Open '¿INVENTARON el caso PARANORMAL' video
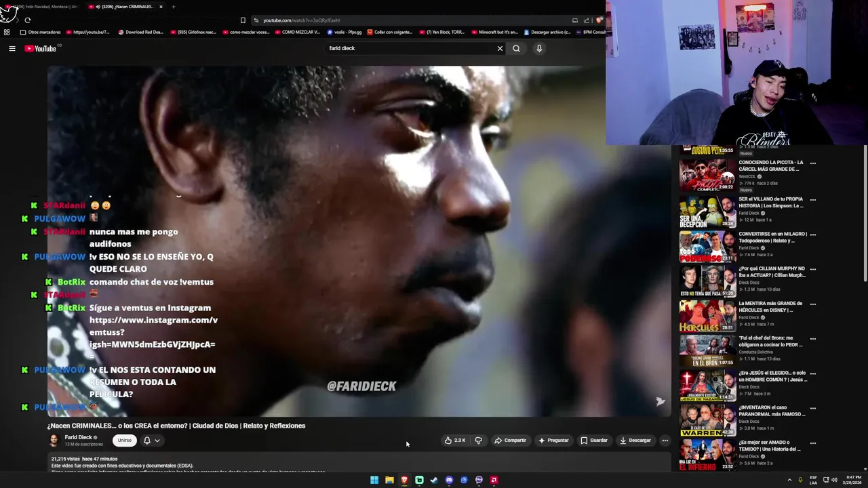The image size is (868, 488). (x=707, y=420)
